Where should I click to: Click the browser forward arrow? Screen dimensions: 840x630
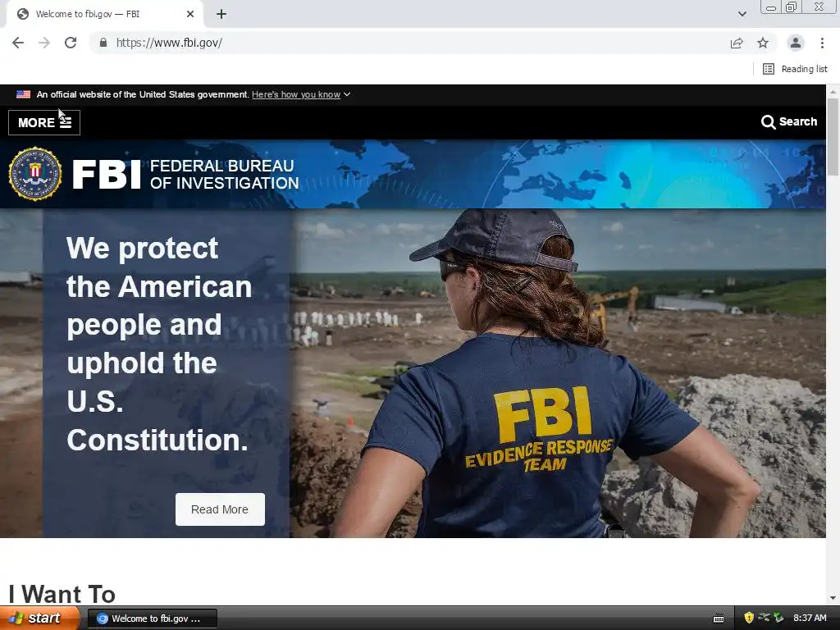44,43
